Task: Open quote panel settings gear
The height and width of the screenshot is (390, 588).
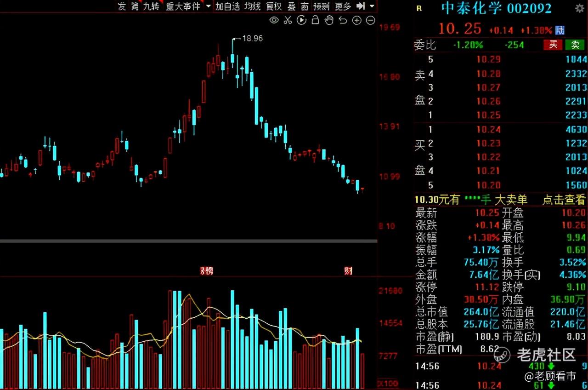Action: click(579, 8)
